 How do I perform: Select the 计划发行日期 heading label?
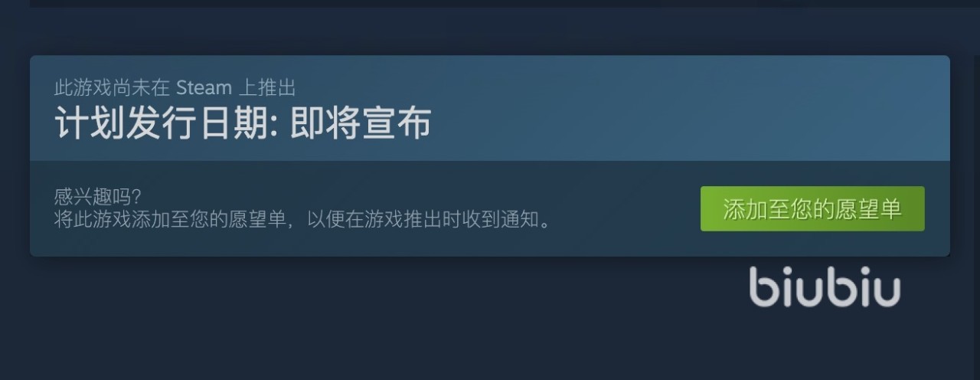(164, 123)
